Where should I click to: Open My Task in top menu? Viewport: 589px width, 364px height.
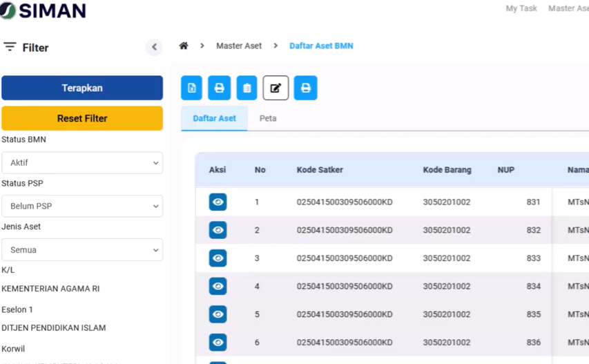521,8
